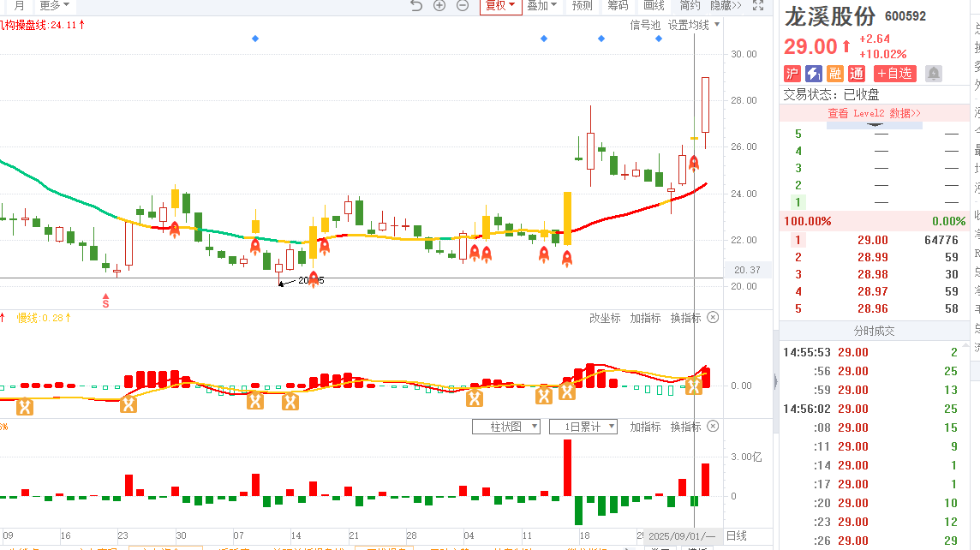
Task: Open the 查看 Level2 数据 link
Action: (x=874, y=113)
